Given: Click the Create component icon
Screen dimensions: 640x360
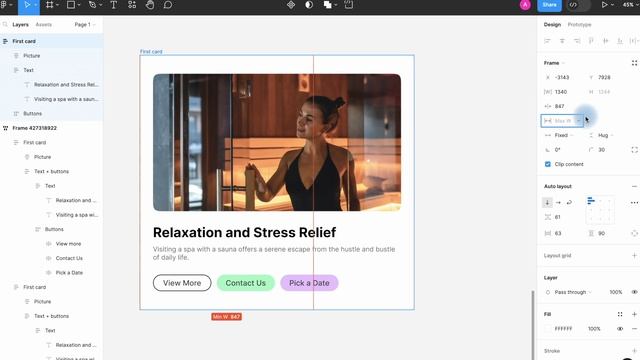Looking at the screenshot, I should coord(291,5).
